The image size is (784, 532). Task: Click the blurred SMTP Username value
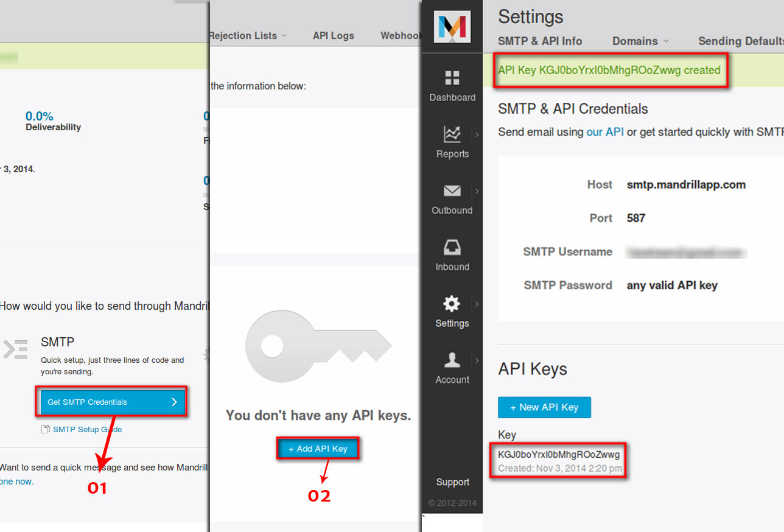point(686,251)
